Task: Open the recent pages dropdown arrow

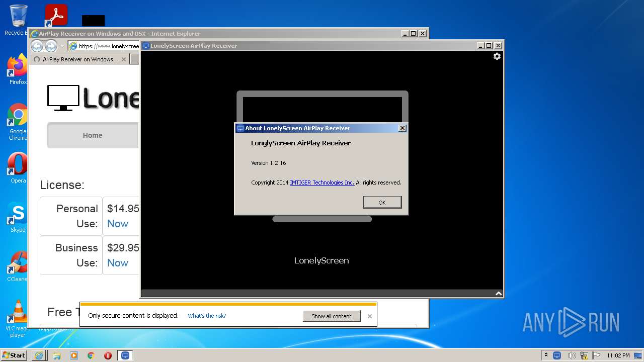Action: tap(62, 46)
